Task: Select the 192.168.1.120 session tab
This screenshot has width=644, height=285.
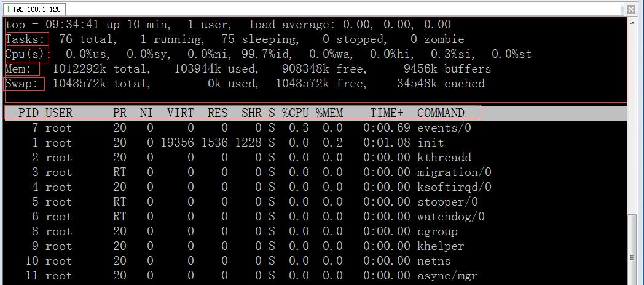Action: [35, 9]
